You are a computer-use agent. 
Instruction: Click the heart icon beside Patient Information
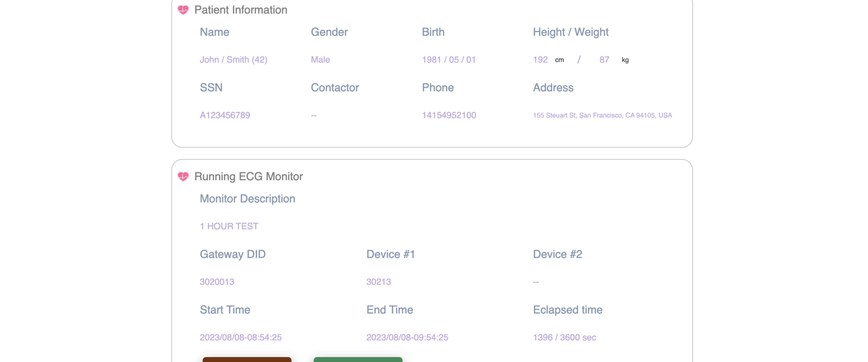tap(183, 10)
